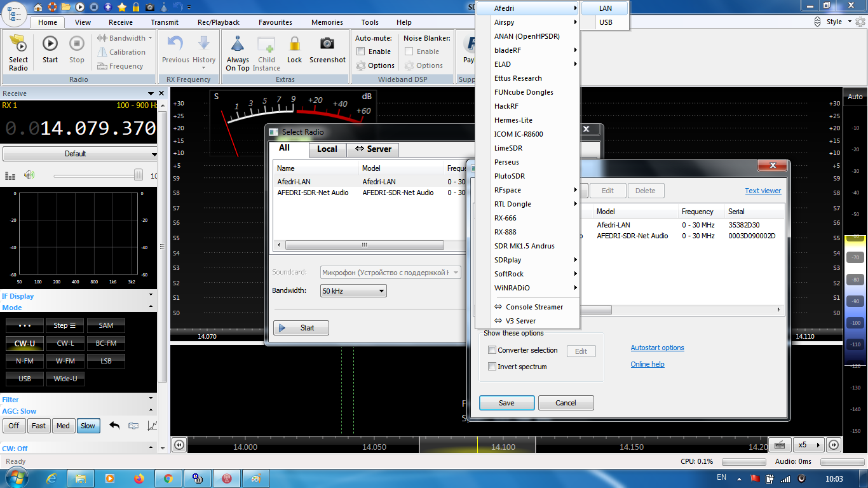Expand the Default profile dropdown
Image resolution: width=868 pixels, height=488 pixels.
tap(80, 154)
